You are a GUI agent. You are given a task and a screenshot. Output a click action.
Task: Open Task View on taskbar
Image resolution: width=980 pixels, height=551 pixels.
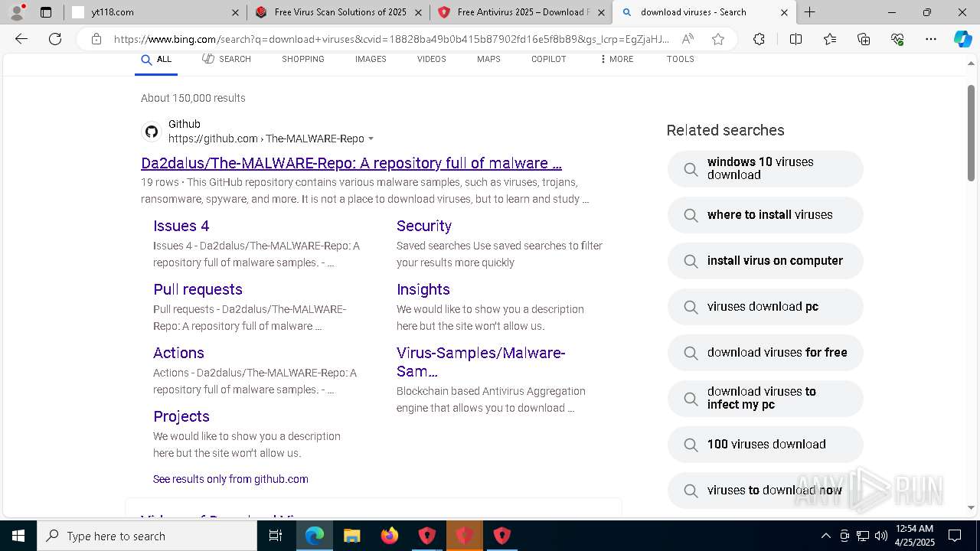point(276,536)
